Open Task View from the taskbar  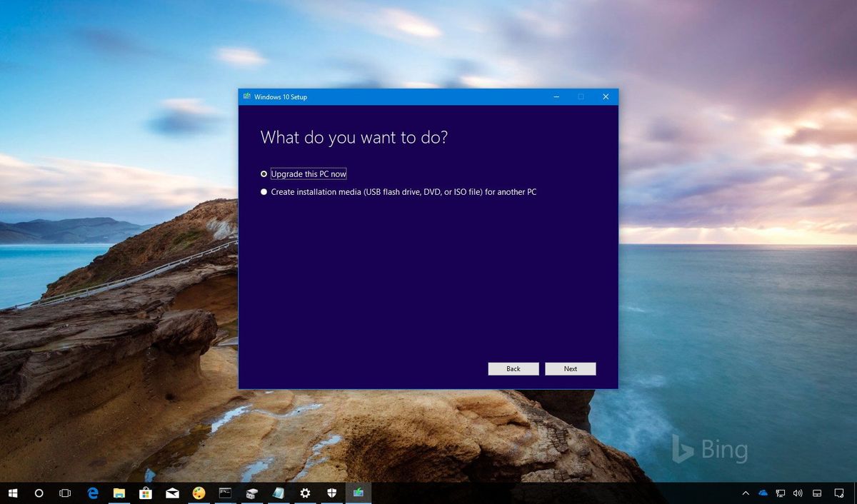click(65, 493)
